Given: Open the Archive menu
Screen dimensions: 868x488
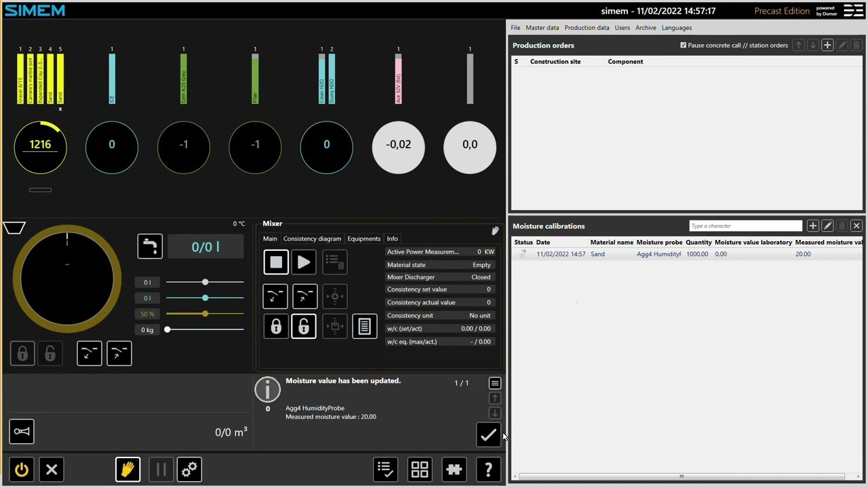Looking at the screenshot, I should [x=646, y=28].
